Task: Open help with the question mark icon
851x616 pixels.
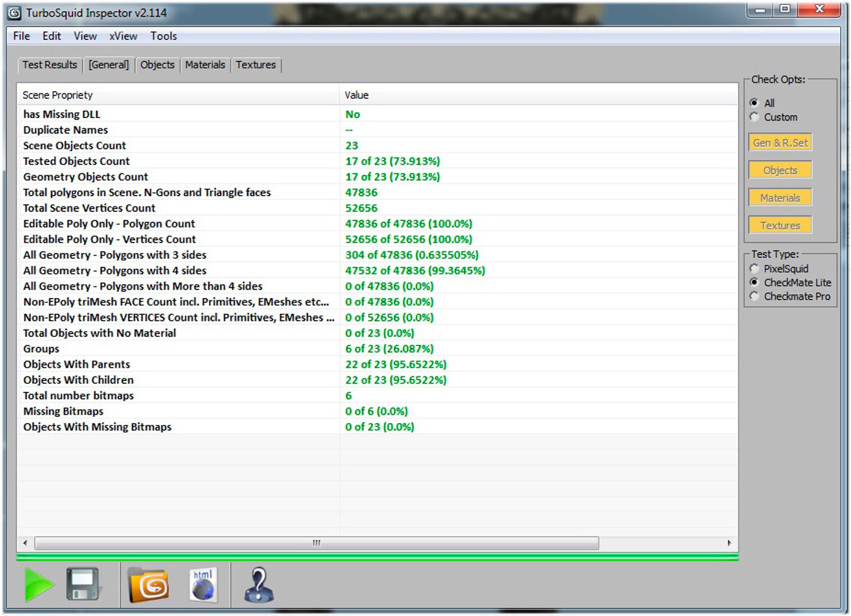Action: 259,585
